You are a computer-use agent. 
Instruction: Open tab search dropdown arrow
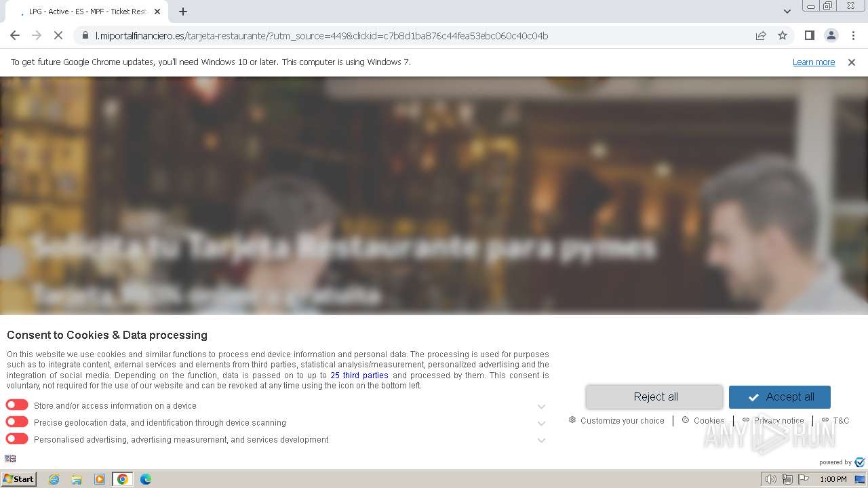[787, 12]
